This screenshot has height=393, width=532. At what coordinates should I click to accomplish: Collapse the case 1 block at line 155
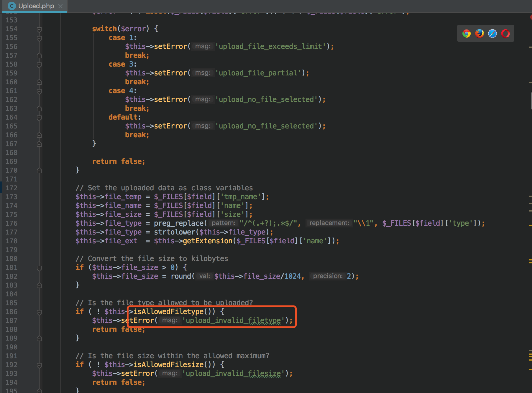(39, 38)
